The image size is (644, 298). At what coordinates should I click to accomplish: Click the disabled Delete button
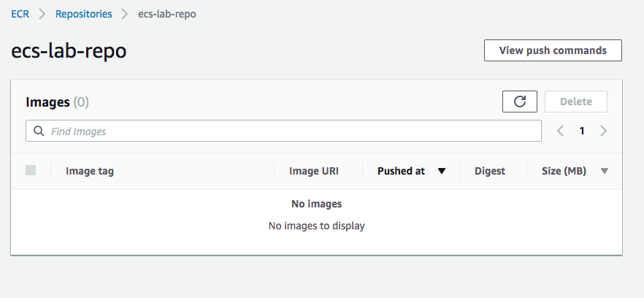[x=576, y=102]
